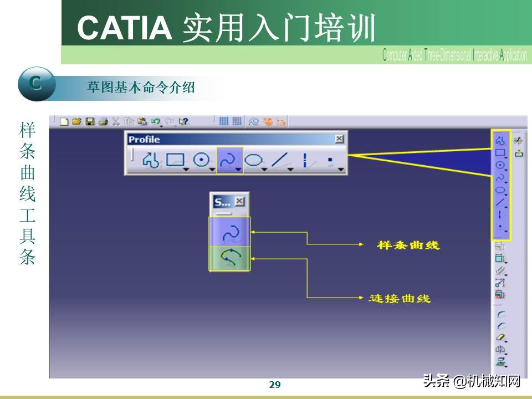Screen dimensions: 532x399
Task: Toggle Geometrical Constraints option
Action: pos(268,121)
